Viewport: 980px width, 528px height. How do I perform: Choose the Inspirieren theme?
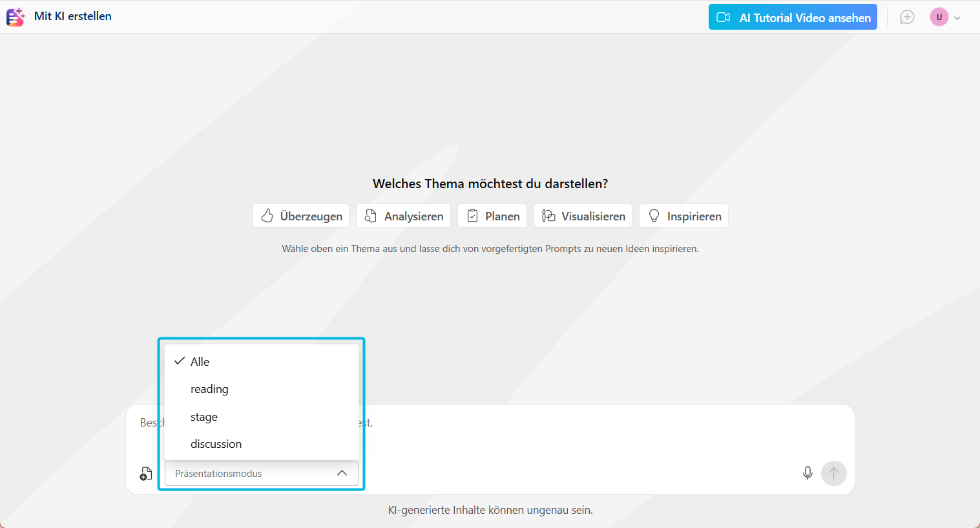(683, 216)
